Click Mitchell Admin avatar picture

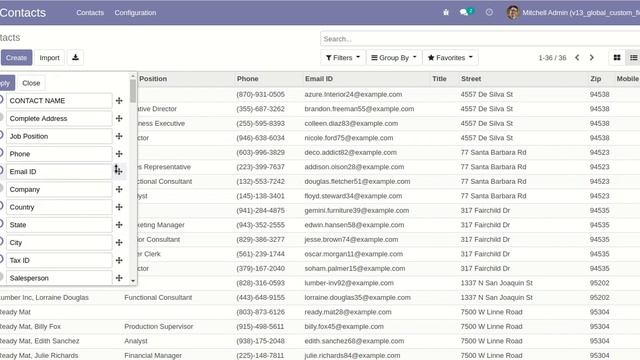tap(513, 12)
